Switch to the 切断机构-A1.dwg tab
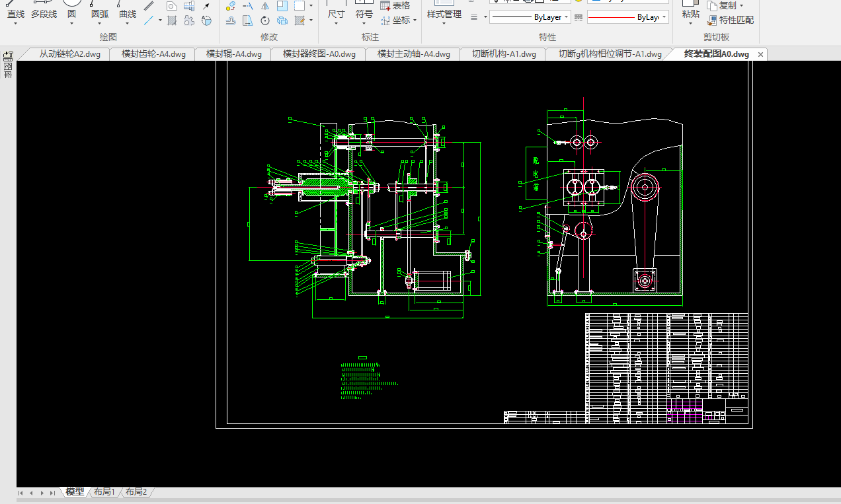841x504 pixels. pyautogui.click(x=503, y=54)
